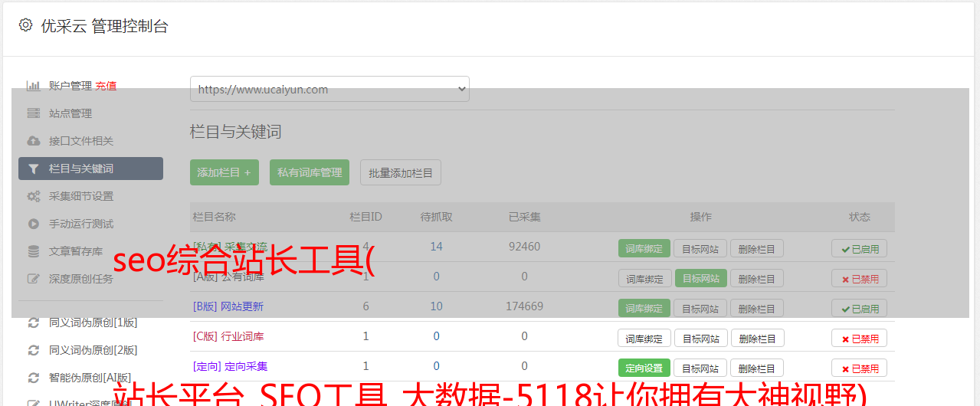The height and width of the screenshot is (406, 980).
Task: Toggle the 已禁用 status of [A版] 公有词库
Action: click(x=859, y=278)
